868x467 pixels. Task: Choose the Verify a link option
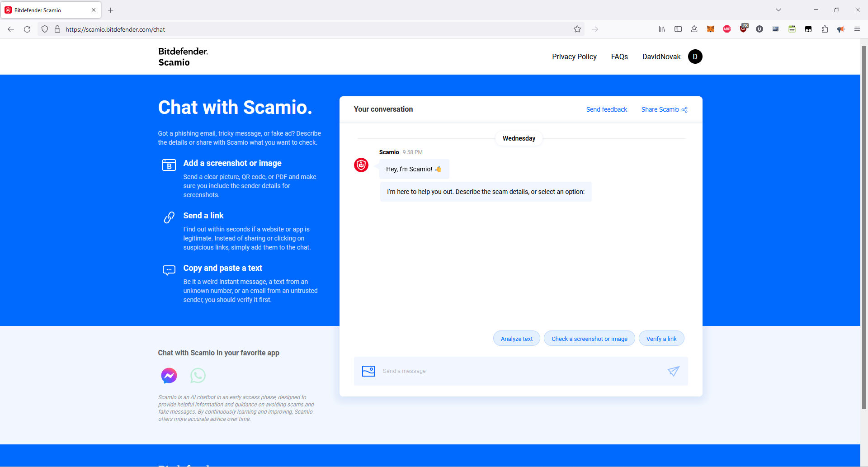661,339
